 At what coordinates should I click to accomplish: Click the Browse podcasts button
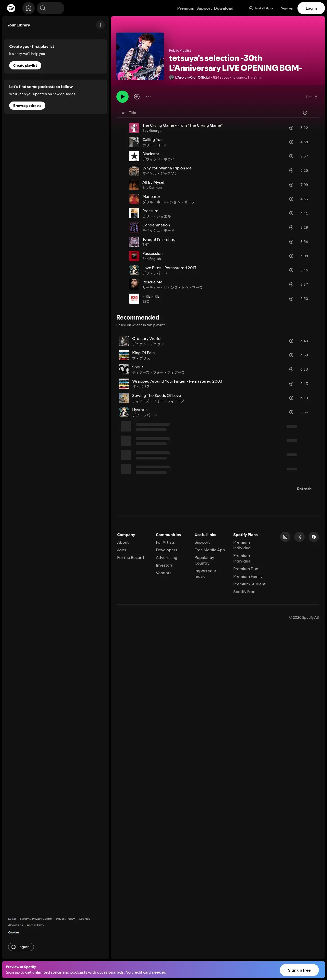point(27,106)
